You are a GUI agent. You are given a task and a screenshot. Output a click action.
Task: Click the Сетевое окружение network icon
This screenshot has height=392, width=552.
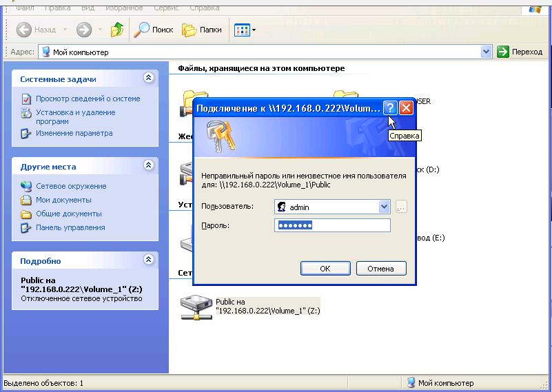[x=26, y=186]
